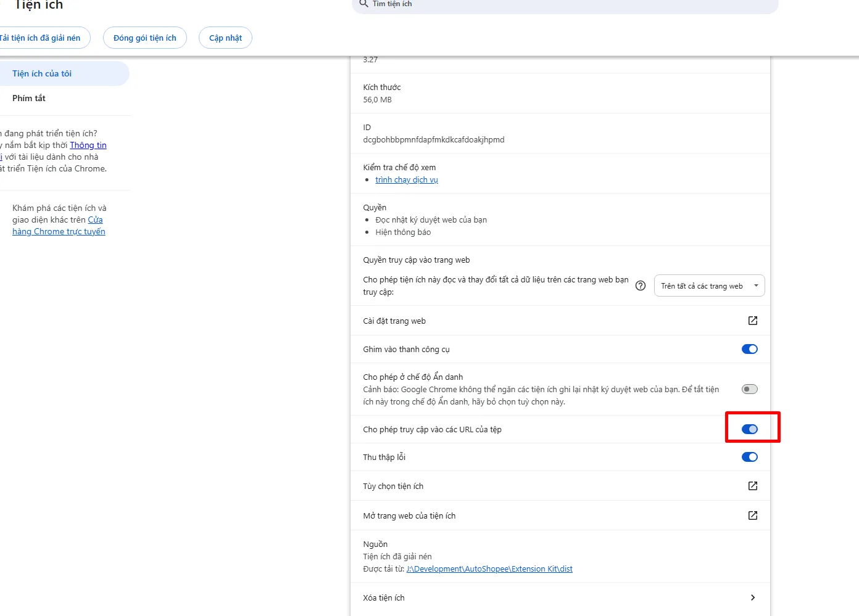Screen dimensions: 859x616
Task: Toggle Ghim vào thanh công cụ switch
Action: click(x=749, y=349)
